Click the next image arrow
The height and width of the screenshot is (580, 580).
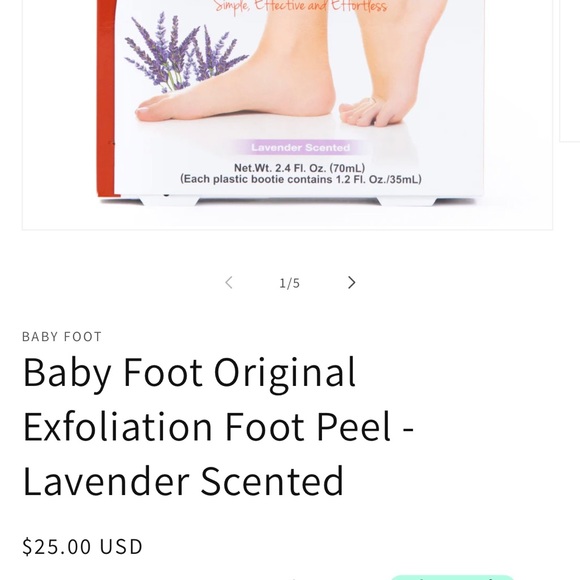(x=351, y=283)
